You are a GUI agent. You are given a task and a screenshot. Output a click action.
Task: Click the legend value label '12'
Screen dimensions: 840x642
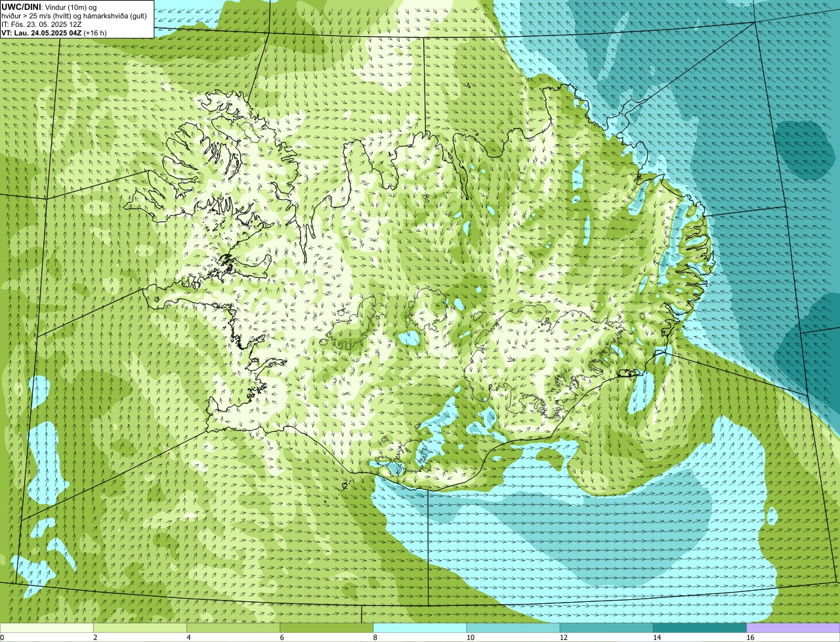(563, 637)
